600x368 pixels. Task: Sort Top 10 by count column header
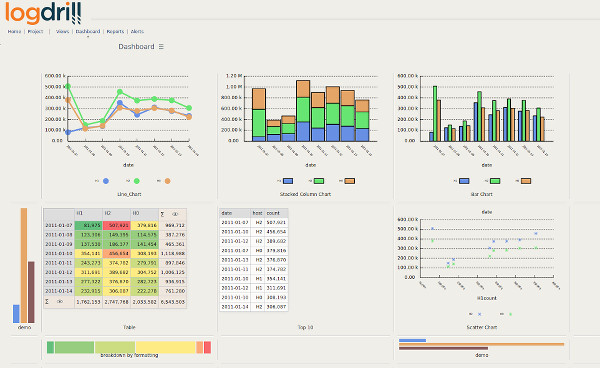point(276,213)
